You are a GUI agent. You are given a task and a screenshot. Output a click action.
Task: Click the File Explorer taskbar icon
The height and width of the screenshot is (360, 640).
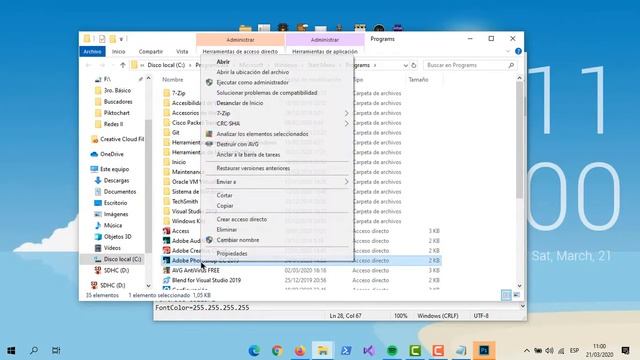pos(323,350)
